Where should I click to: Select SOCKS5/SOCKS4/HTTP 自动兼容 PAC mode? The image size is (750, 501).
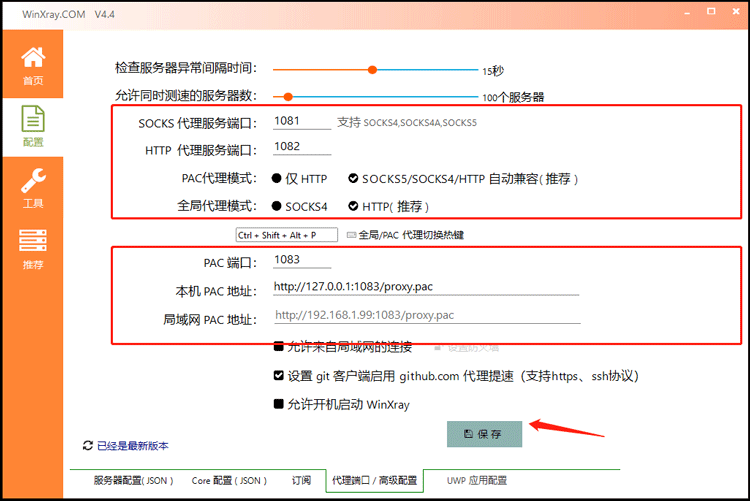463,178
